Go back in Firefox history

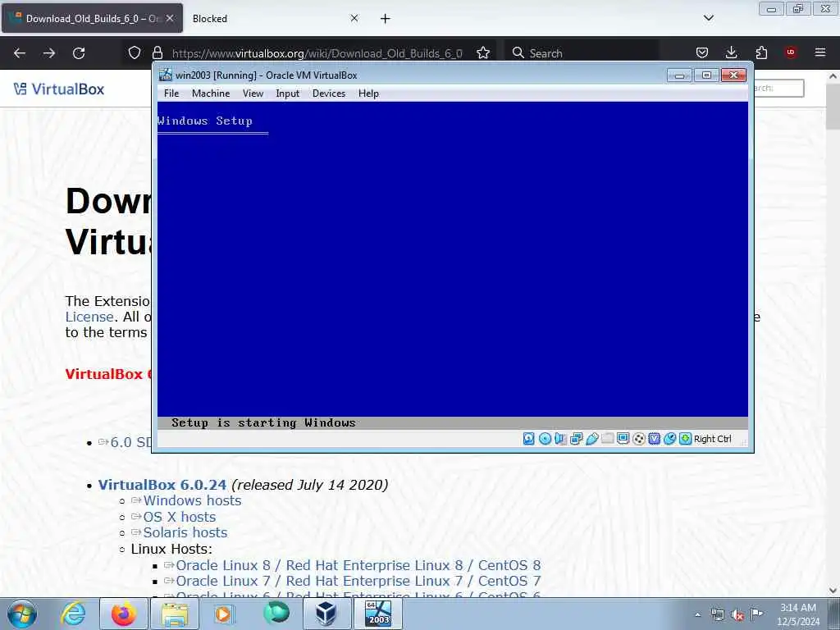pos(20,52)
